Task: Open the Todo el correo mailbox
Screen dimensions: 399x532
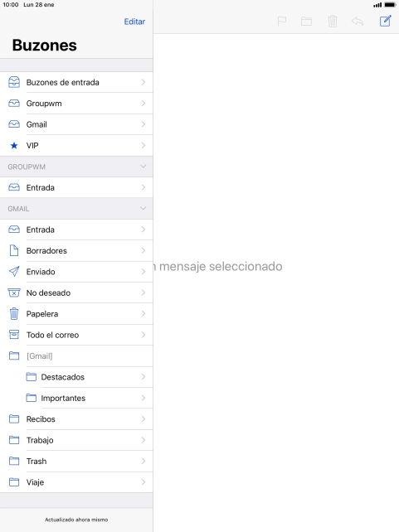Action: (x=76, y=335)
